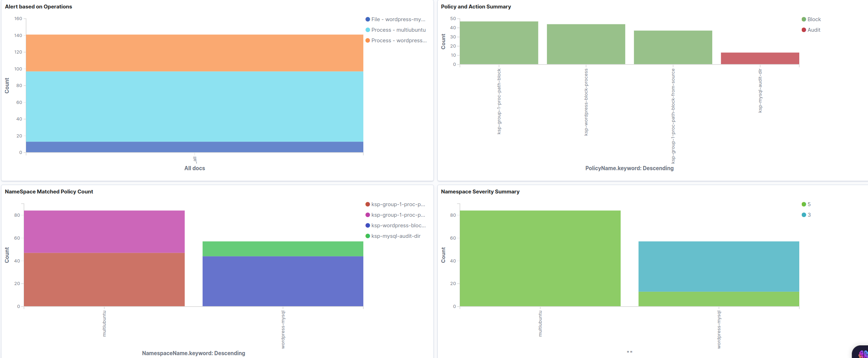Click the indigo segment of wordpress-mysql policy bar
This screenshot has height=358, width=868.
[x=283, y=282]
